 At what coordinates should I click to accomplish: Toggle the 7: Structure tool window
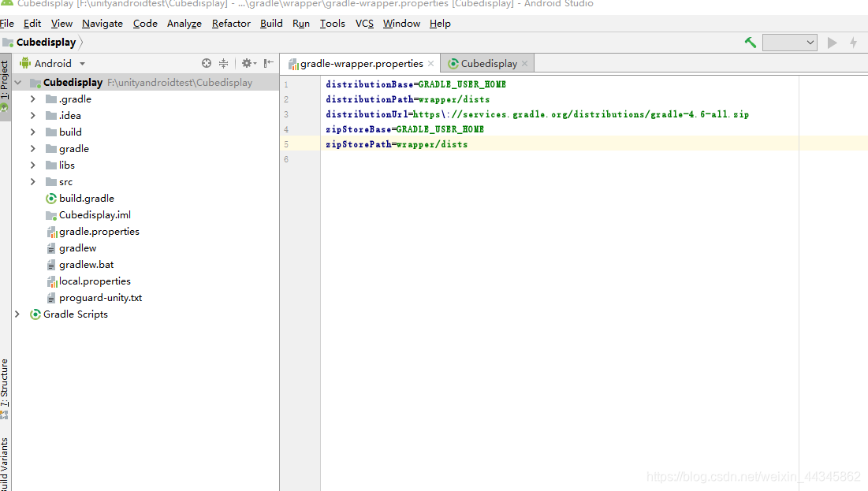5,389
